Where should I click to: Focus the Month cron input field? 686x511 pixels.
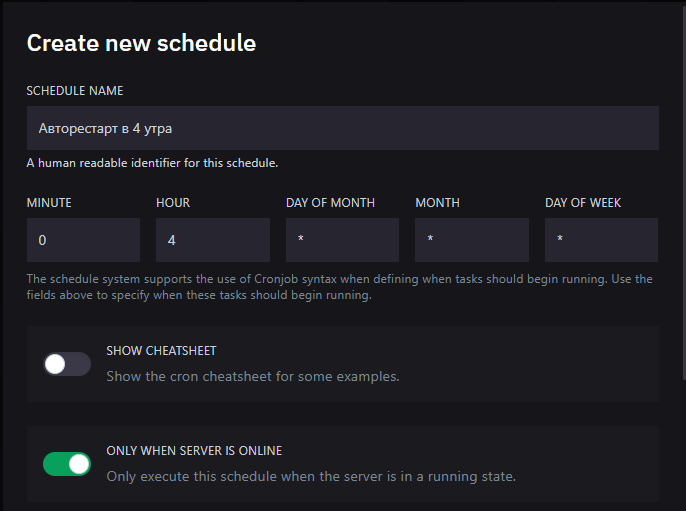[x=471, y=240]
